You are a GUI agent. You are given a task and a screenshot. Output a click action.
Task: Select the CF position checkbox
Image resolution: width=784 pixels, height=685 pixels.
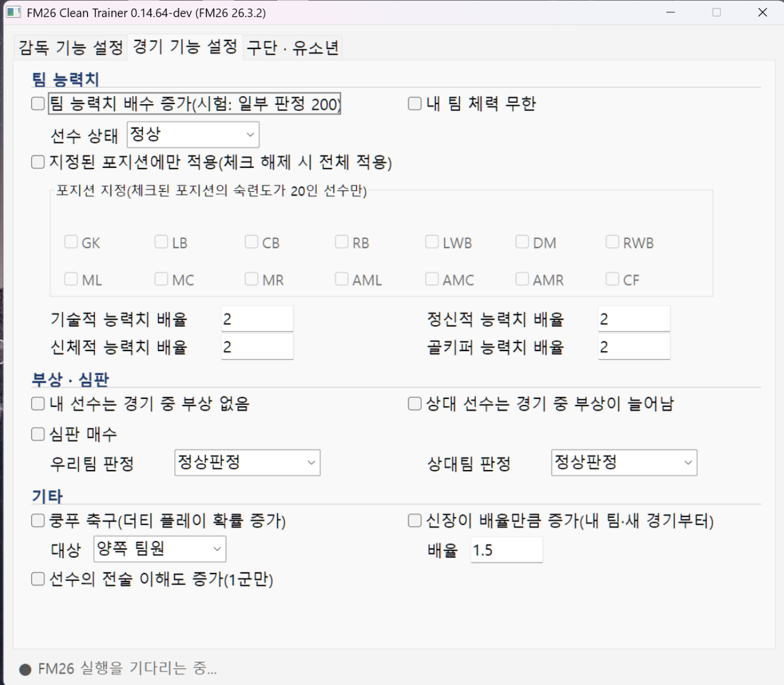[612, 279]
